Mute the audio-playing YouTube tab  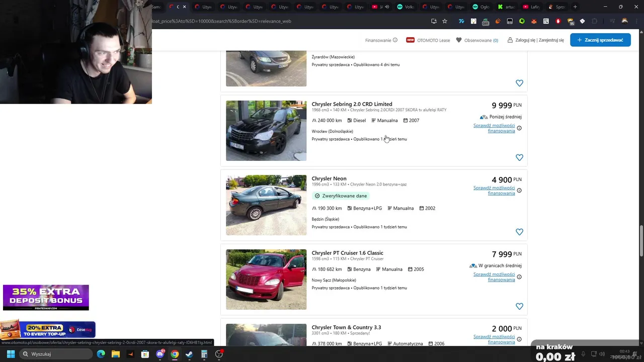coord(387,7)
